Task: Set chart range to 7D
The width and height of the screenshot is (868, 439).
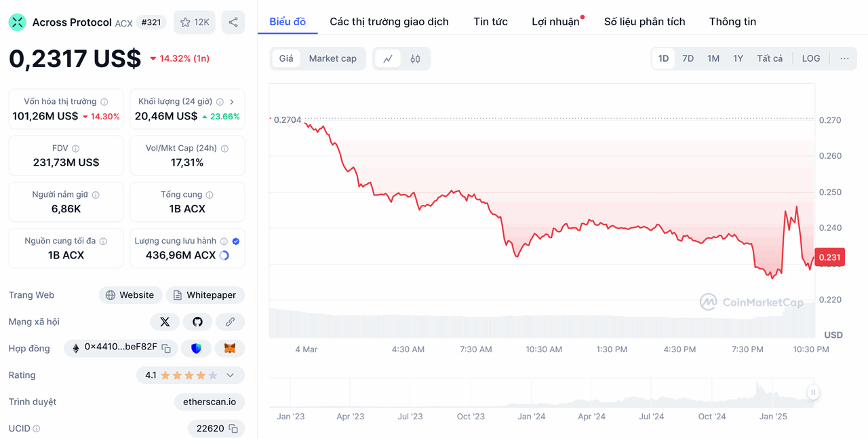Action: 688,58
